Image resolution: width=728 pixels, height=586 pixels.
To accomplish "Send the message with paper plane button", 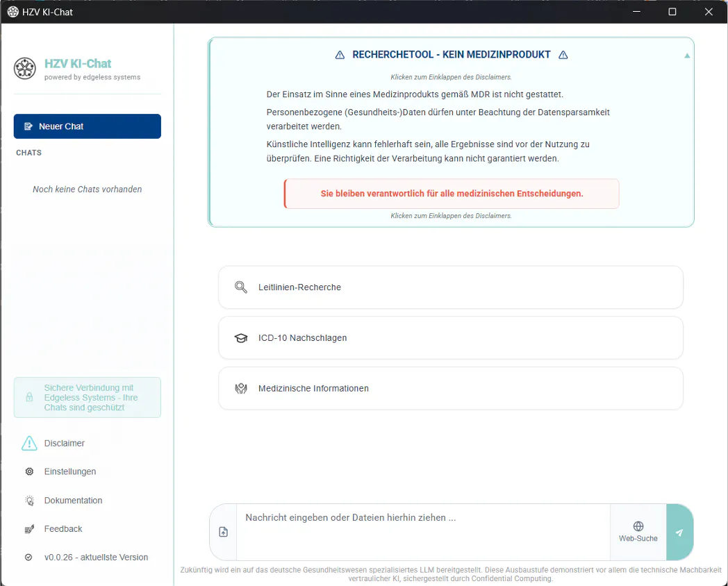I will (x=679, y=532).
